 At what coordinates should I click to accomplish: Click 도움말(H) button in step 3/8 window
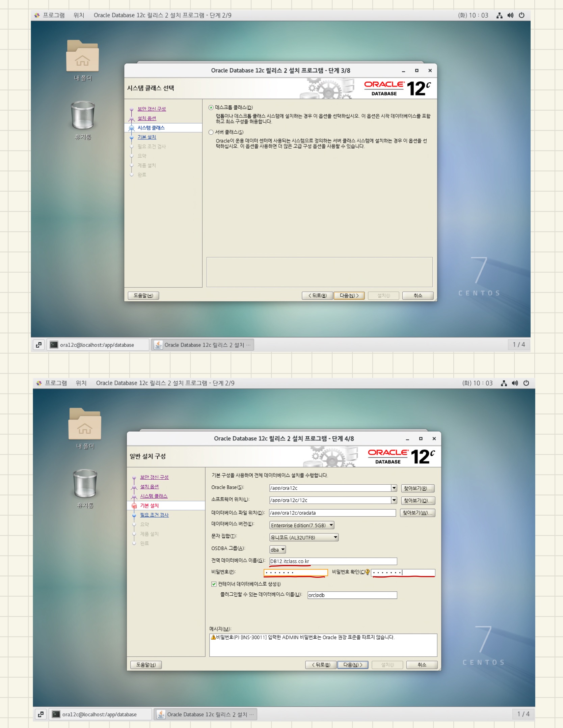tap(143, 296)
